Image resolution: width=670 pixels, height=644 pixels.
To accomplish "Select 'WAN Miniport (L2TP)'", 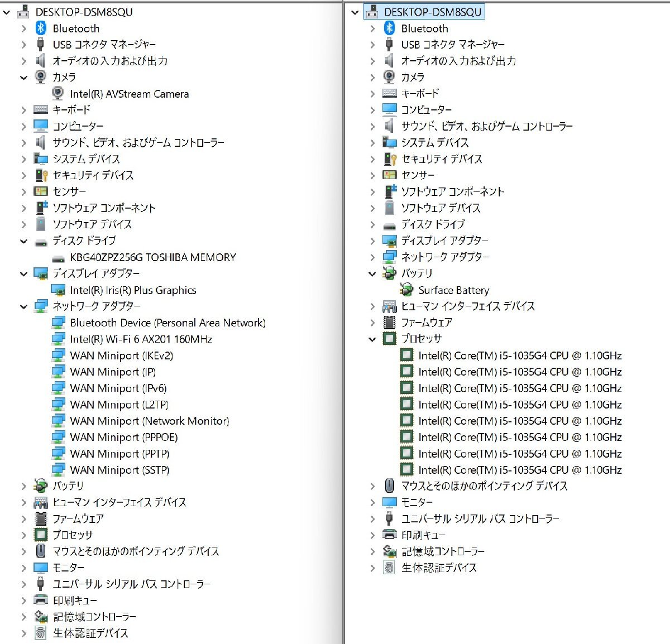I will [x=119, y=405].
